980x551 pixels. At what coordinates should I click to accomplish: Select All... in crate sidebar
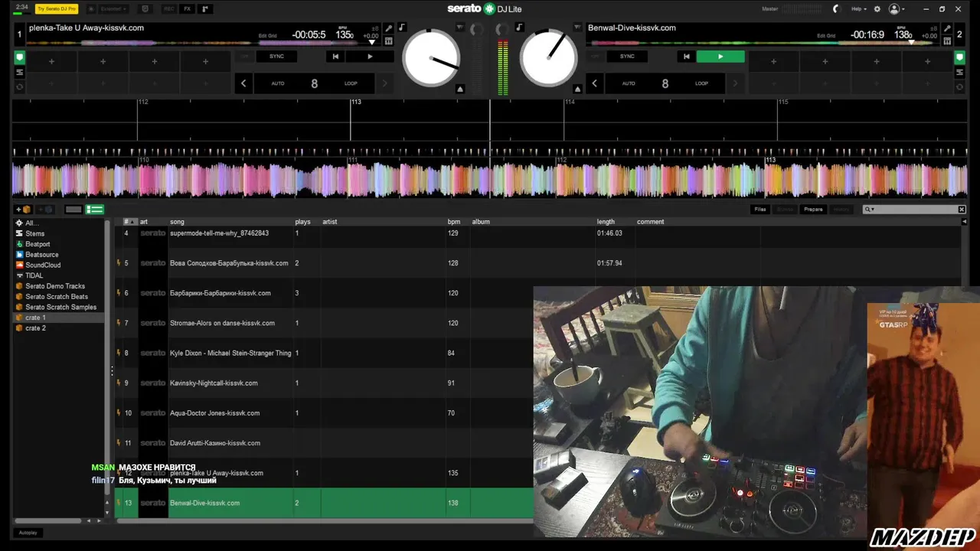click(x=31, y=223)
